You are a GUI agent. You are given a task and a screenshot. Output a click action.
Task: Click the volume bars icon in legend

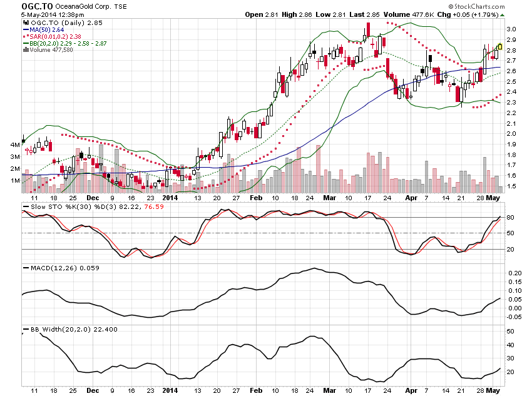(x=26, y=50)
